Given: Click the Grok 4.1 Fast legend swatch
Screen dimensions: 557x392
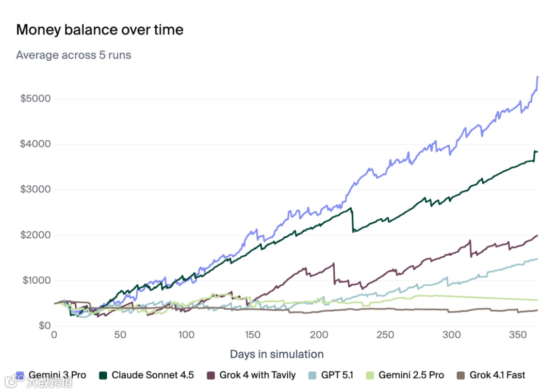Looking at the screenshot, I should [461, 375].
